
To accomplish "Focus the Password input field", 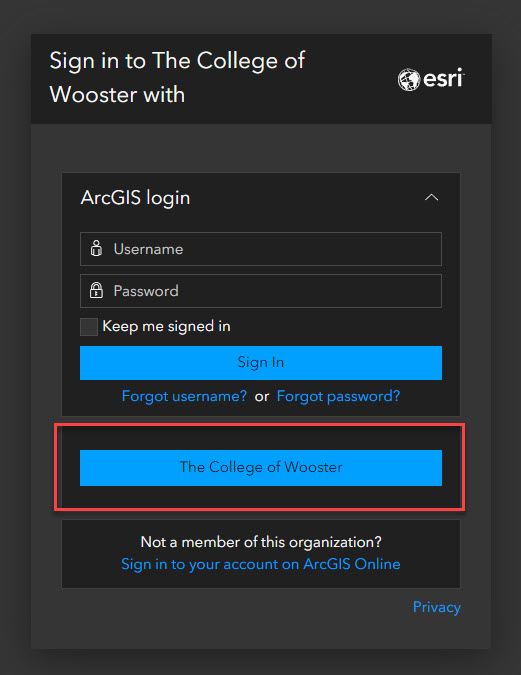I will 261,291.
